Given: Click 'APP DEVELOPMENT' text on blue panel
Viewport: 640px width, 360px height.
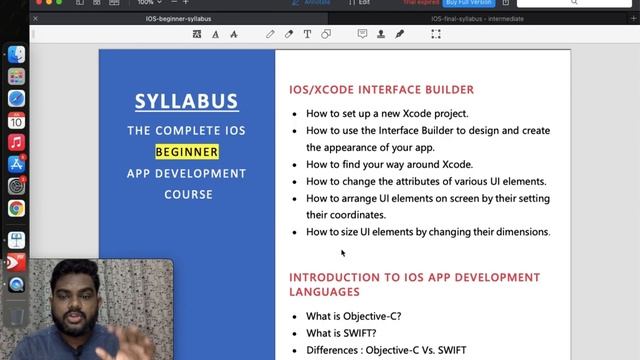Looking at the screenshot, I should (x=187, y=174).
